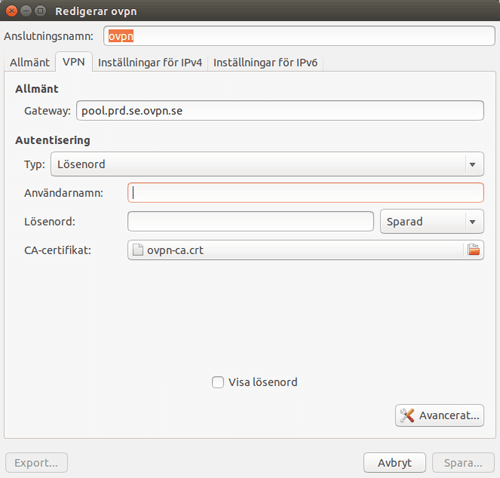
Task: Open the Inställningar för IPv4 tab
Action: coord(150,62)
